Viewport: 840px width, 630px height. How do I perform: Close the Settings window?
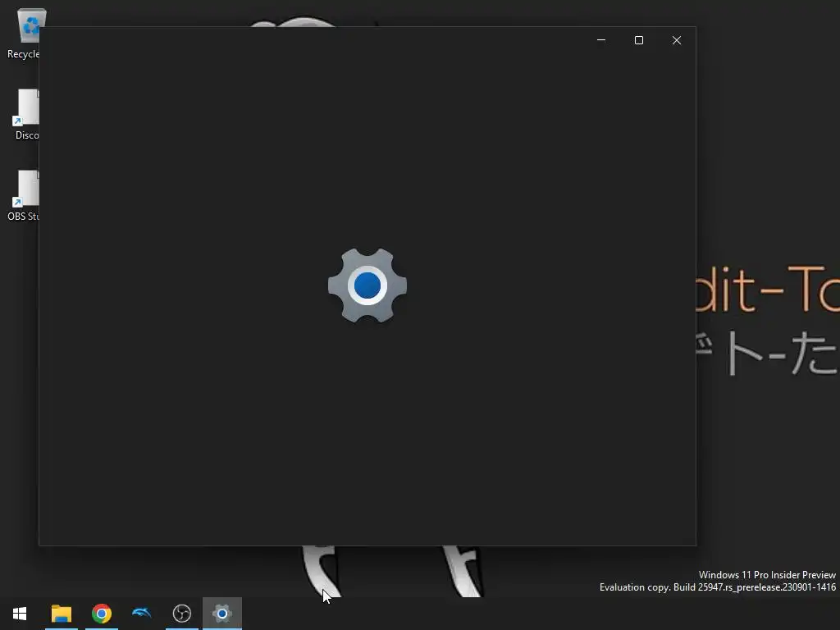[x=677, y=40]
